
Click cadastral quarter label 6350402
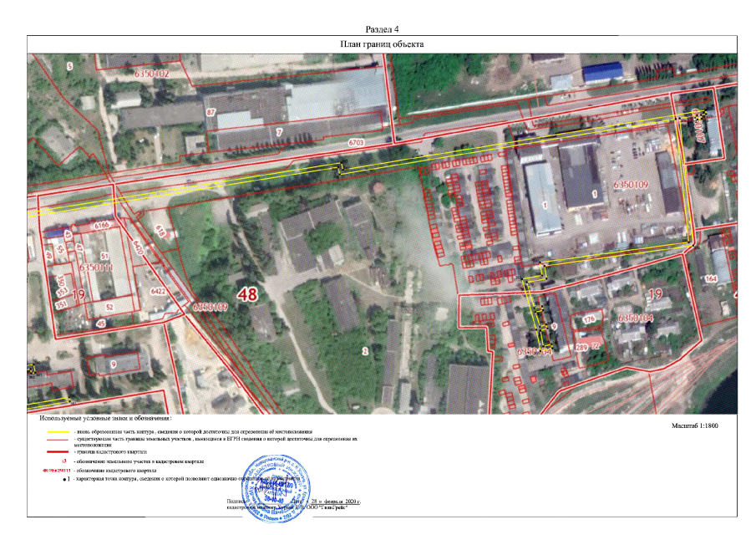click(x=146, y=74)
